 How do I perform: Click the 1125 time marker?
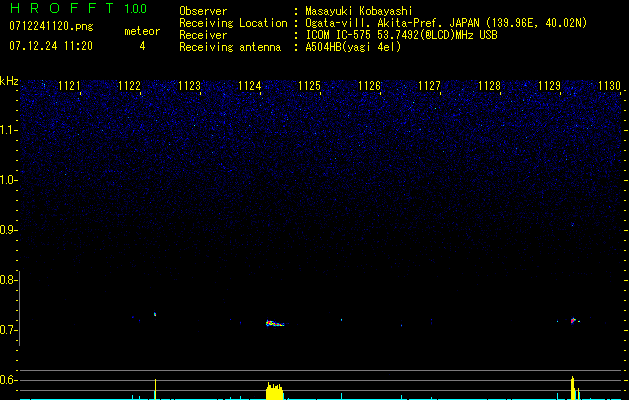coord(310,86)
